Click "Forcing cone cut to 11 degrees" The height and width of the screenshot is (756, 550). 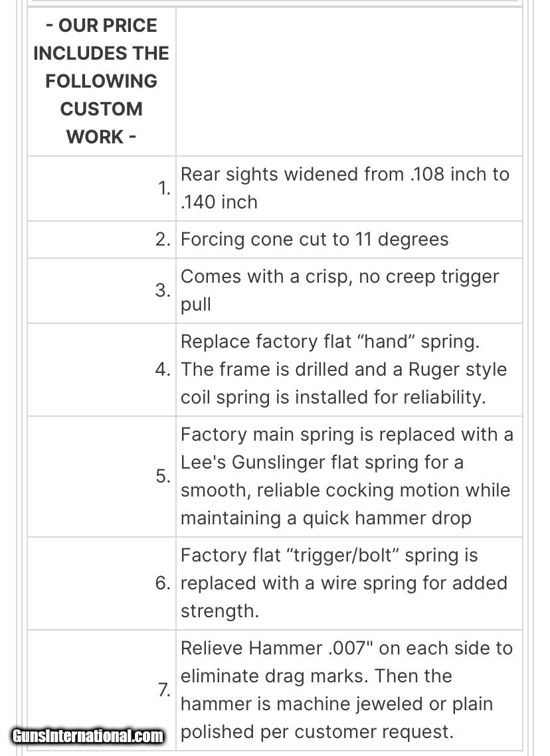point(315,239)
